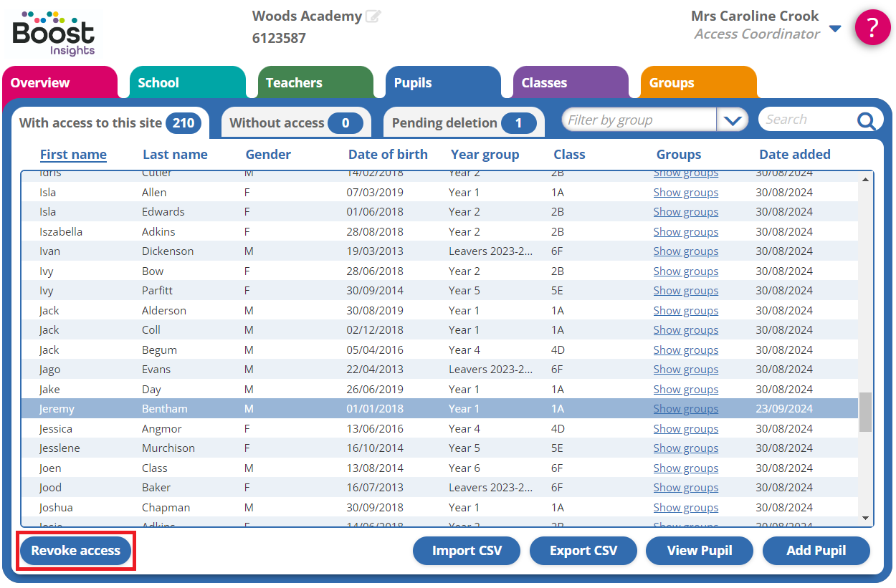Open the Filter by group dropdown arrow

(x=732, y=120)
